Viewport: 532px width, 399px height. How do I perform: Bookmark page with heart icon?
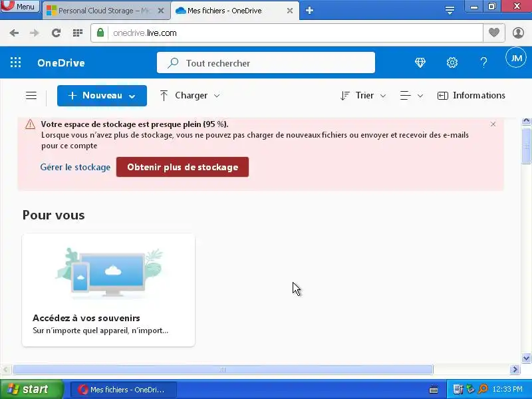tap(494, 33)
